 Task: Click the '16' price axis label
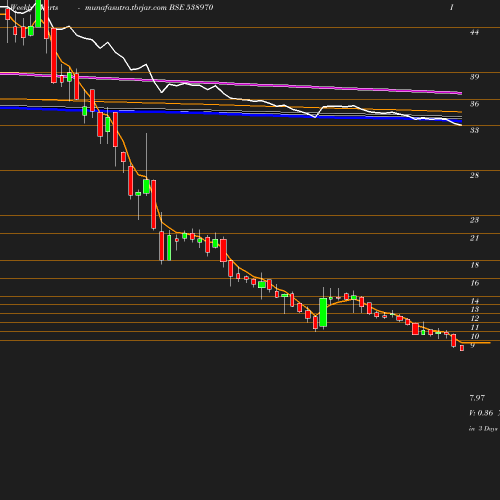click(474, 283)
